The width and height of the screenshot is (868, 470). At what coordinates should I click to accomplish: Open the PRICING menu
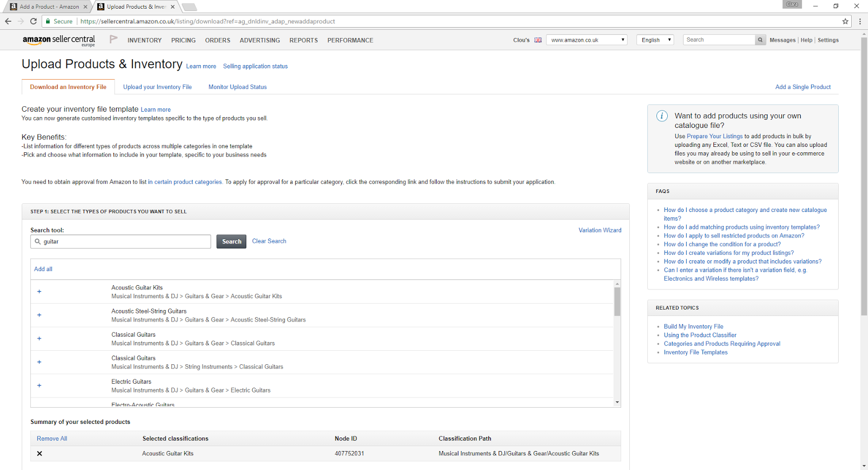click(x=183, y=41)
